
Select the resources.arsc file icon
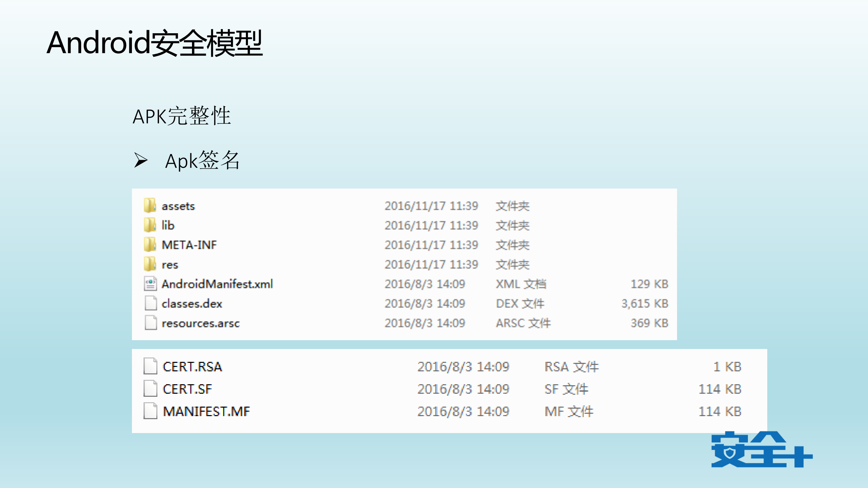(x=150, y=323)
